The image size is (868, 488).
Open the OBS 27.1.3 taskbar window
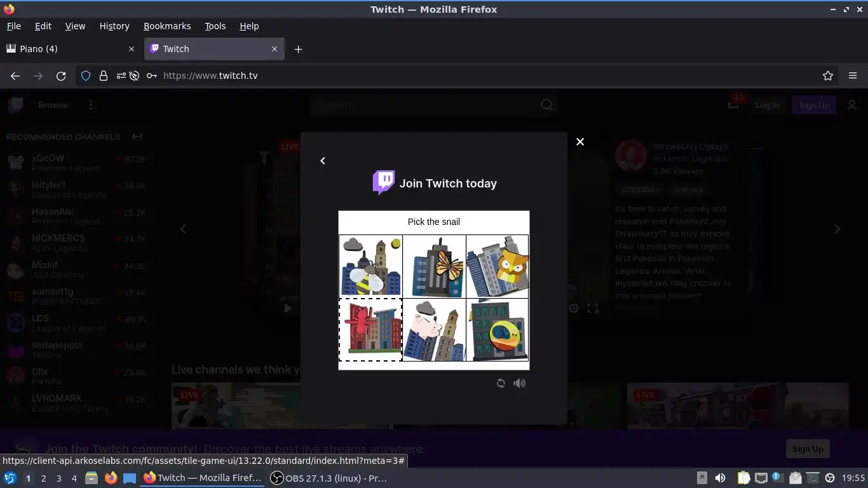tap(329, 478)
